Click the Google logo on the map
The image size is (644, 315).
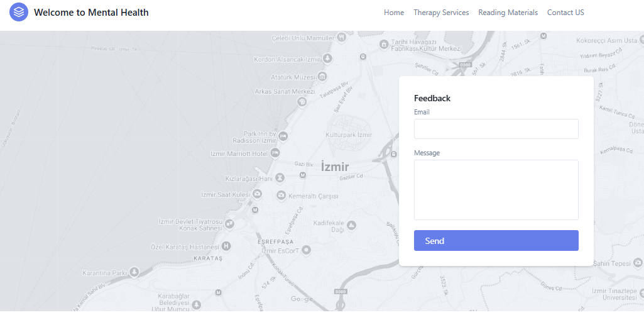[302, 299]
